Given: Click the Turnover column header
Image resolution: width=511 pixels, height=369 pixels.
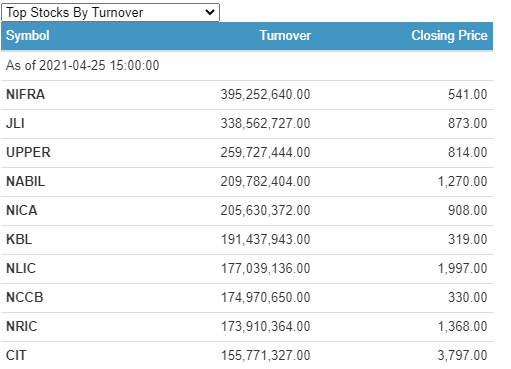Looking at the screenshot, I should 285,36.
